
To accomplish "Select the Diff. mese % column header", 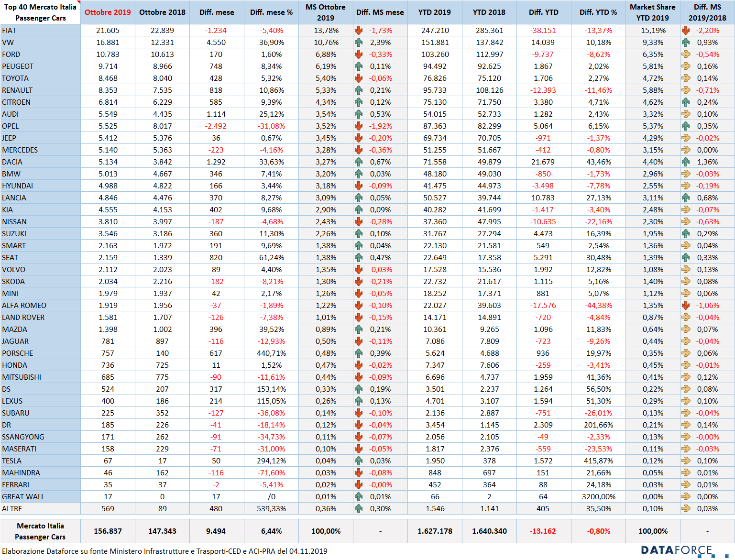I will pos(271,12).
